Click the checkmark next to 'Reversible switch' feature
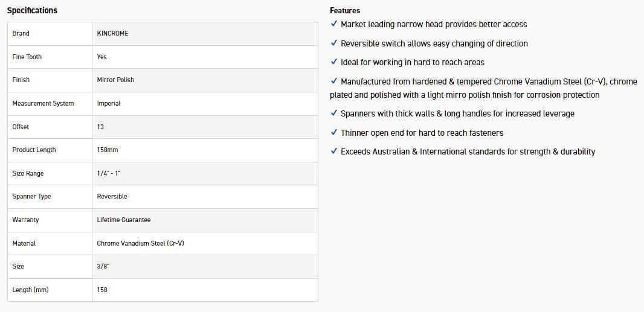This screenshot has height=312, width=644. [x=334, y=43]
